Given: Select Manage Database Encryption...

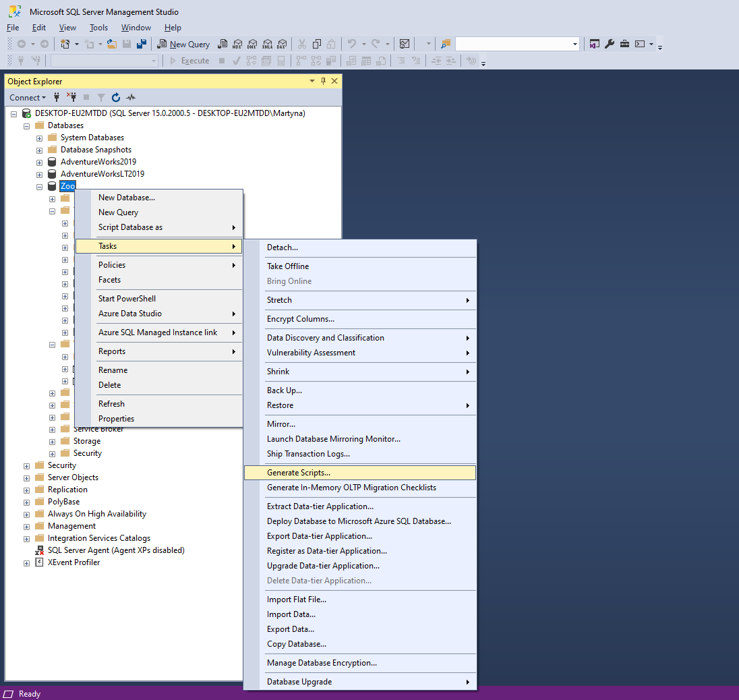Looking at the screenshot, I should pyautogui.click(x=360, y=663).
